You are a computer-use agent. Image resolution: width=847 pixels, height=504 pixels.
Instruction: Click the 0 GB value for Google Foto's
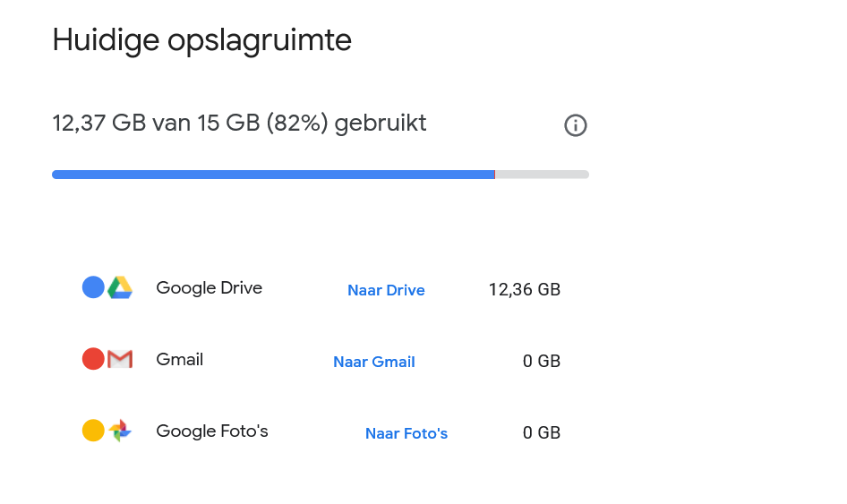542,432
